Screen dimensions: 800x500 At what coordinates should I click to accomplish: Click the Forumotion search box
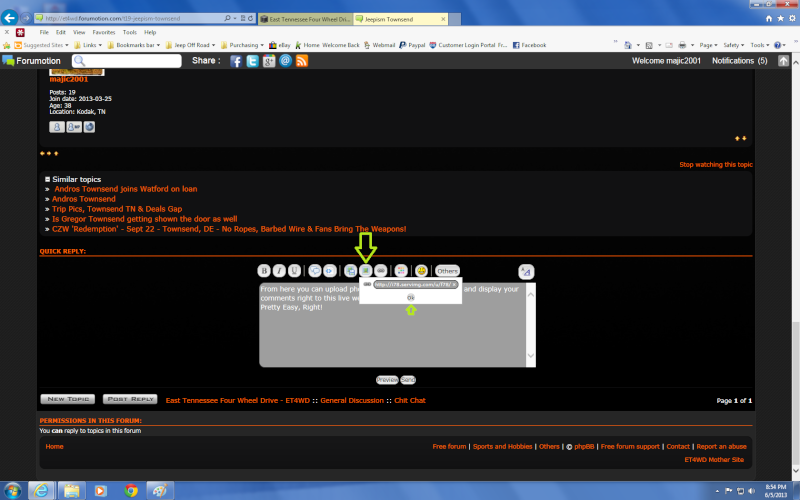(x=127, y=61)
